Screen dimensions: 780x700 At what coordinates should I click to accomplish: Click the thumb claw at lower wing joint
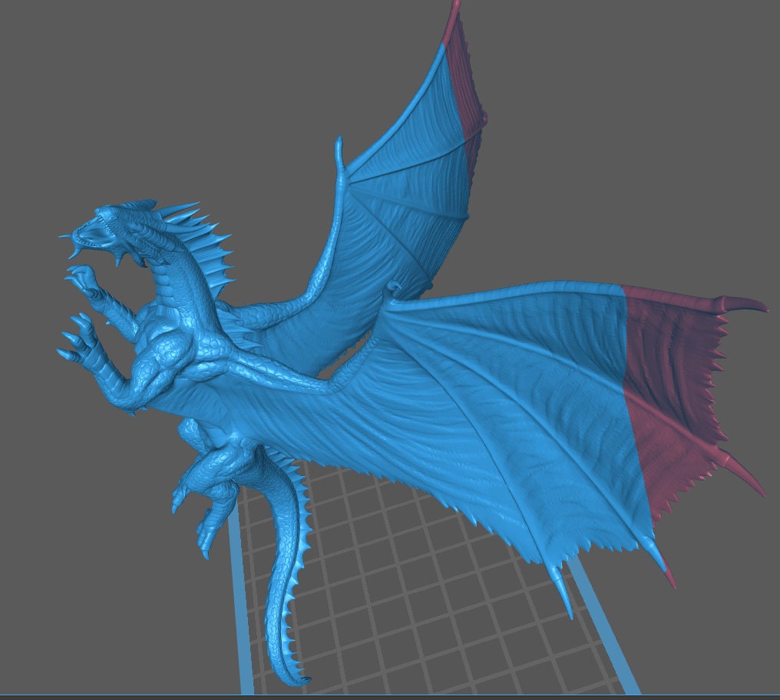tap(394, 289)
